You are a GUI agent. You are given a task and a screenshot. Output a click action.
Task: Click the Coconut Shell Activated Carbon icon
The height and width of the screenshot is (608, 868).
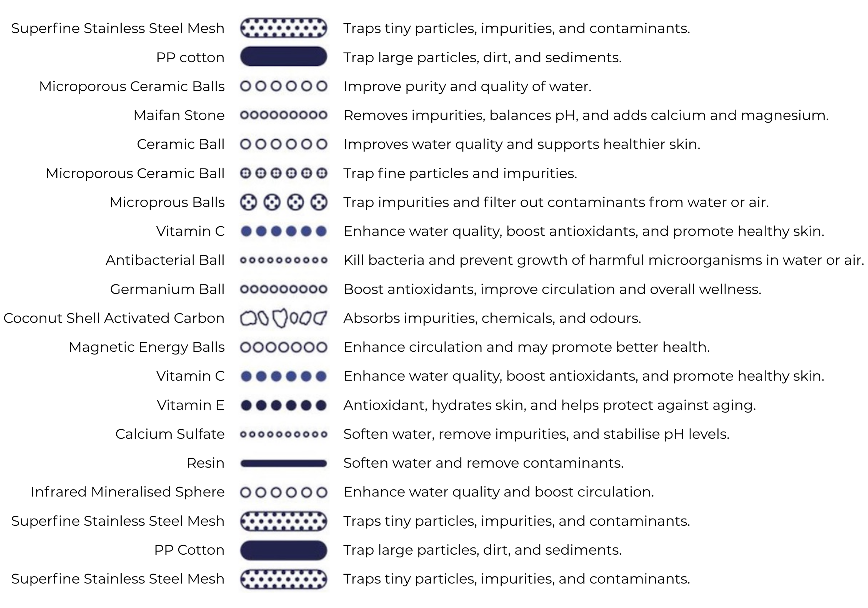click(x=284, y=318)
